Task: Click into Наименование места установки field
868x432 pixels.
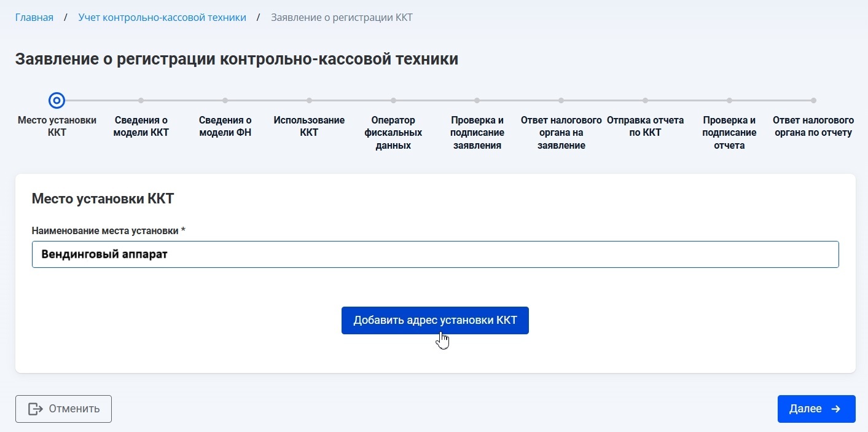Action: click(435, 254)
